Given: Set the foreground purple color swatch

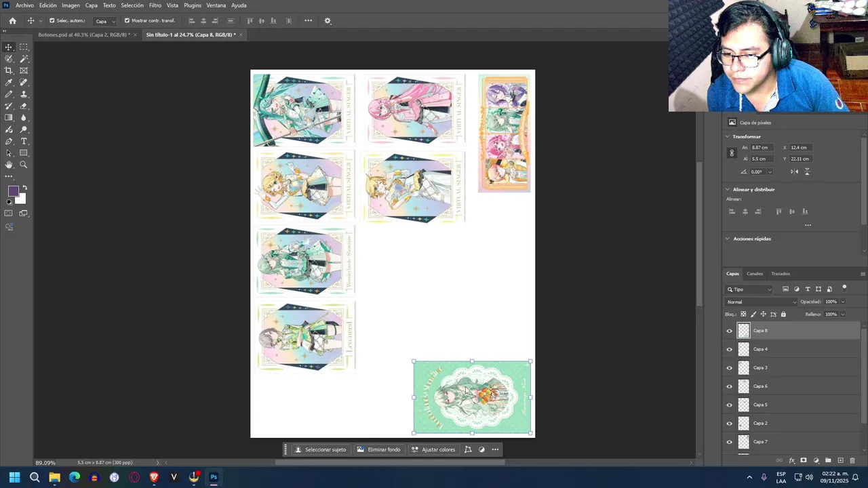Looking at the screenshot, I should (x=12, y=191).
